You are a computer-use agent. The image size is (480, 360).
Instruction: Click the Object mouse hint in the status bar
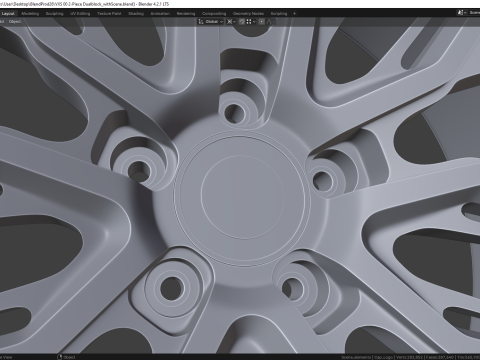[67, 357]
